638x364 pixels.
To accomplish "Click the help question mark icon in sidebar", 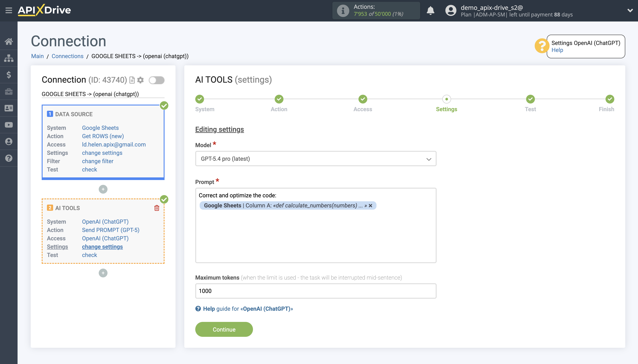I will 9,158.
